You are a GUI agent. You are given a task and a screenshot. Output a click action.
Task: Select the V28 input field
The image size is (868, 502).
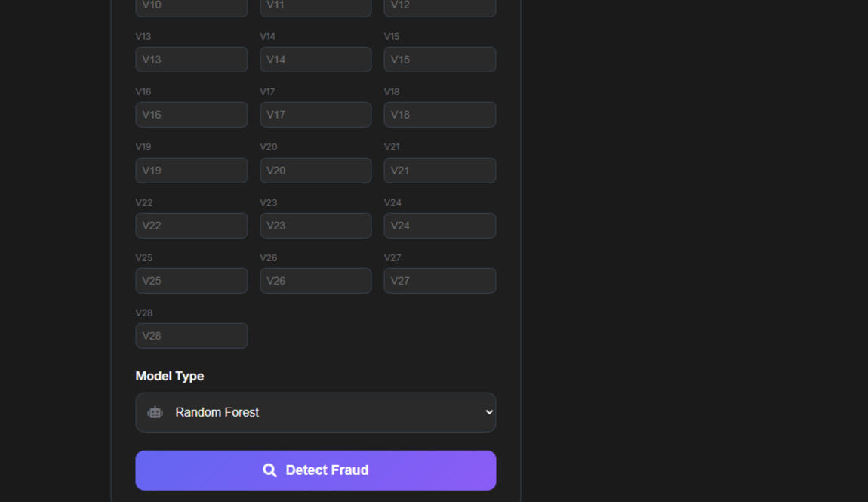(192, 336)
